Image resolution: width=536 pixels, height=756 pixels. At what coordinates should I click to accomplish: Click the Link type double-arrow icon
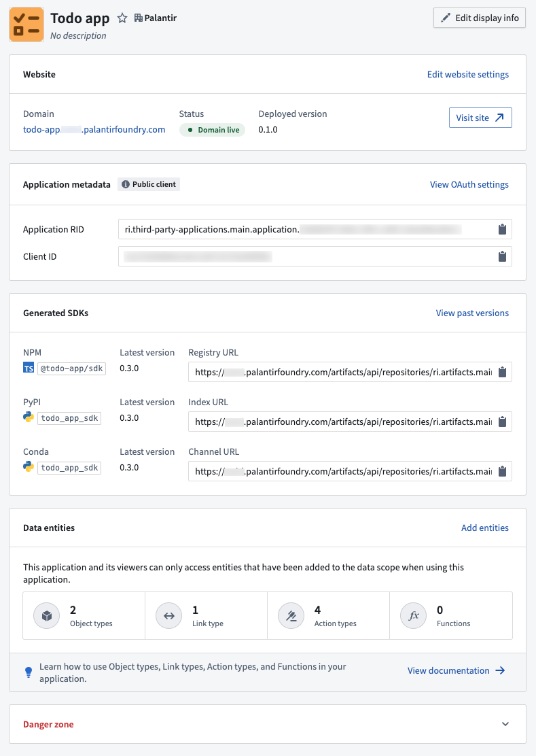pos(169,616)
